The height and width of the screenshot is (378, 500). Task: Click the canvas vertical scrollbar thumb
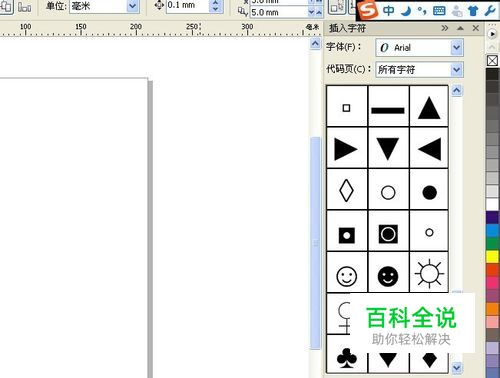(315, 243)
